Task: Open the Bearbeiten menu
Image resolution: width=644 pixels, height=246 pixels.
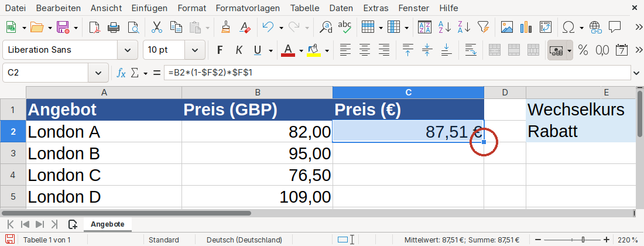Action: point(59,8)
